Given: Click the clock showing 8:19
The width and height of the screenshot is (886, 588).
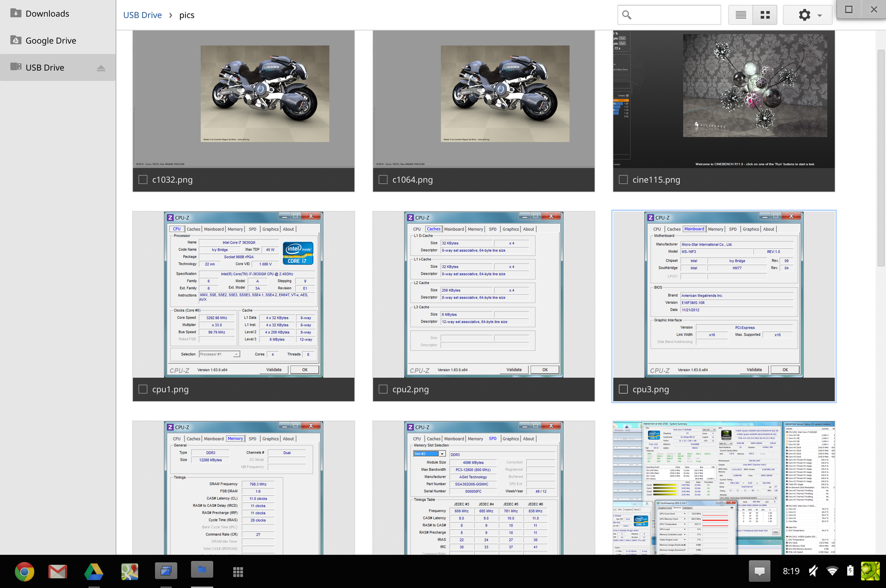Looking at the screenshot, I should tap(791, 571).
